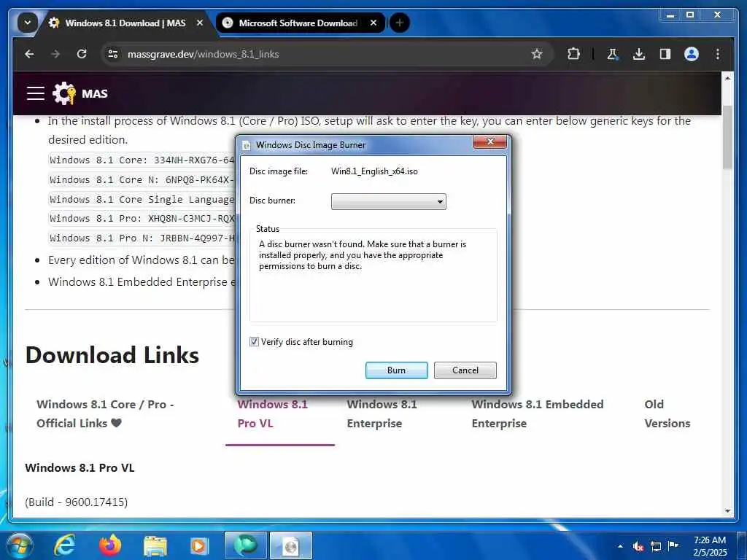Open the Chrome profile avatar

pos(692,54)
